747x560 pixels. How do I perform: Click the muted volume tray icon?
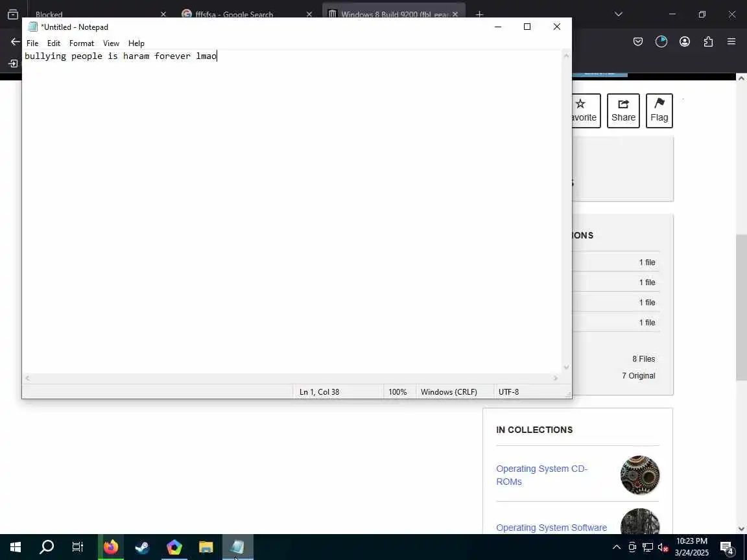(x=663, y=547)
